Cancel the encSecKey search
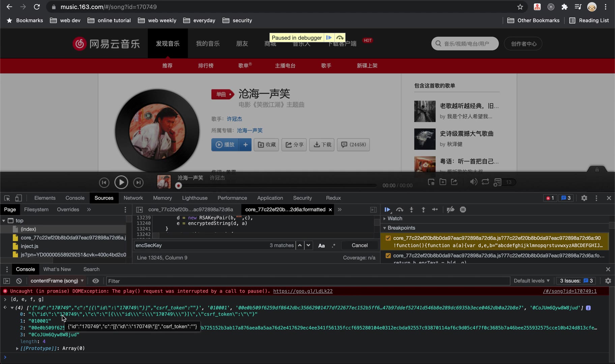The image size is (615, 364). (359, 246)
